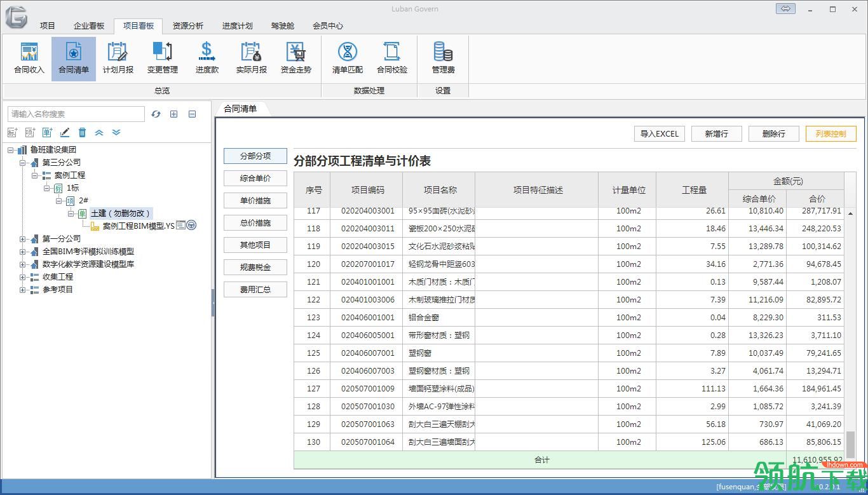Viewport: 868px width, 495px height.
Task: Switch to the 驾驶舱 ribbon tab
Action: [x=283, y=26]
